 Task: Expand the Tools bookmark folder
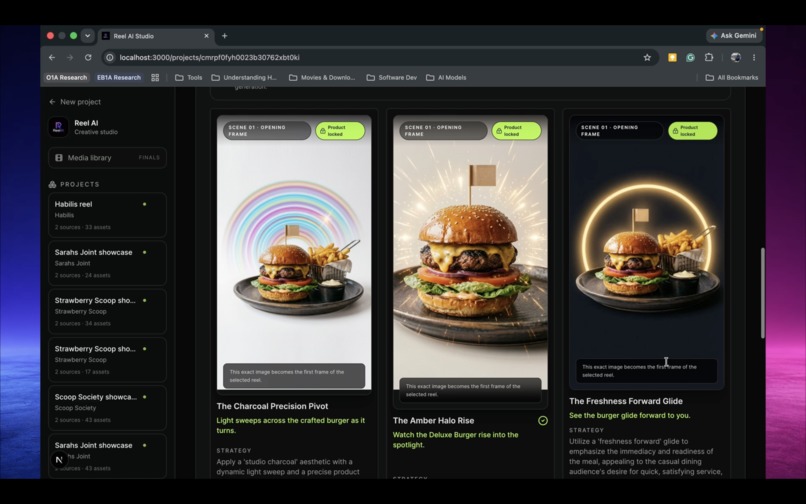coord(189,78)
